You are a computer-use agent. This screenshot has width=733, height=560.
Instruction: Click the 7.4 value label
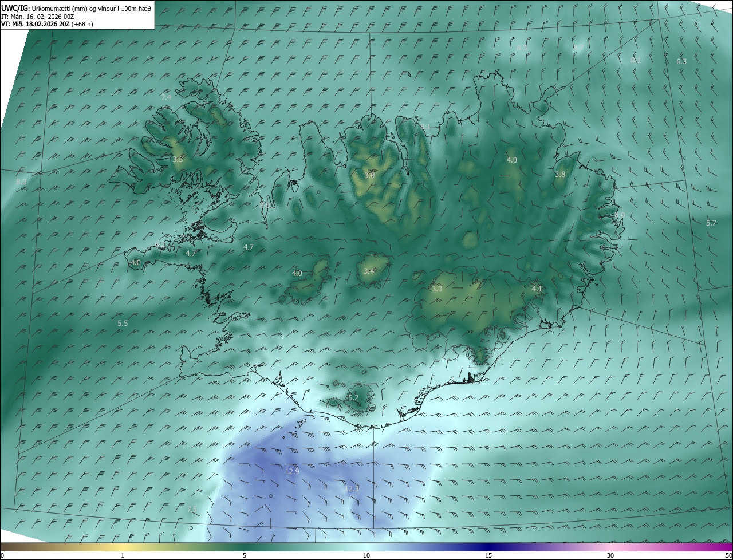coord(166,98)
